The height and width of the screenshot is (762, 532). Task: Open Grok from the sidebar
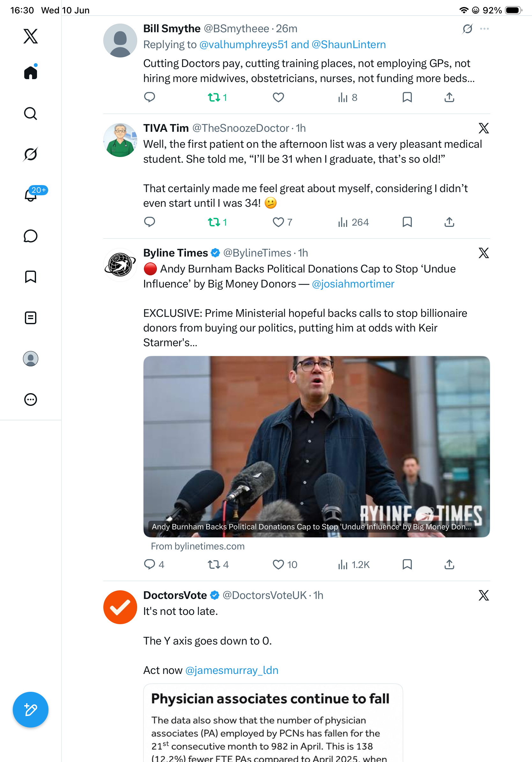pos(31,154)
